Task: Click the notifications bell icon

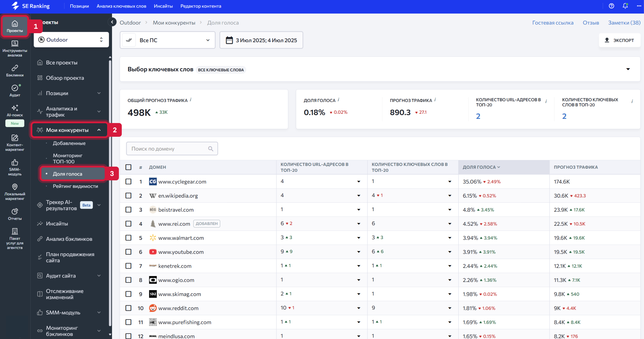Action: coord(625,6)
